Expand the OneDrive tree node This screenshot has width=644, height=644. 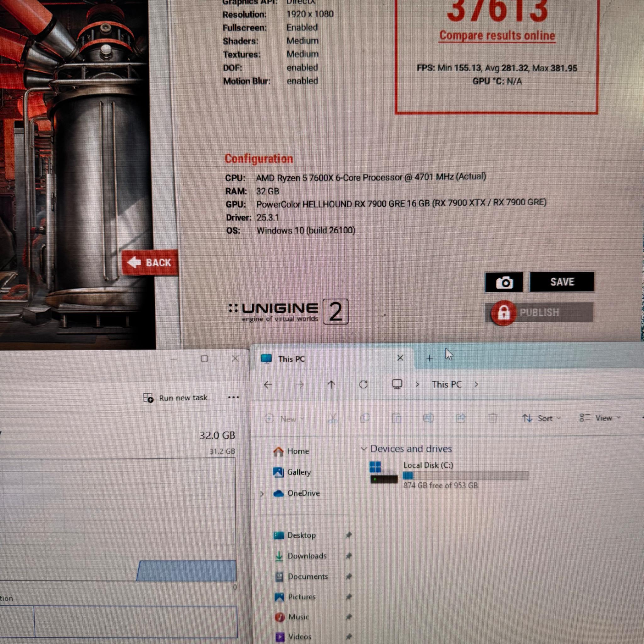point(262,493)
